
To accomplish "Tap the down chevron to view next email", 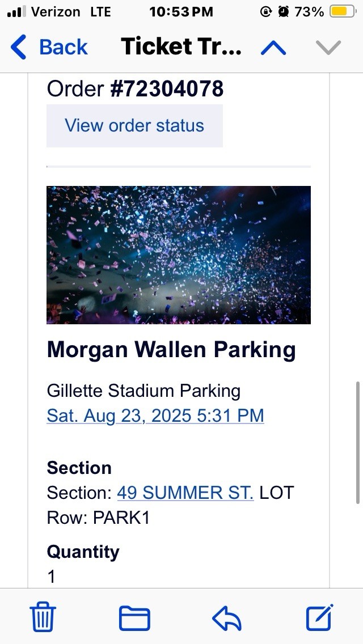I will pos(327,47).
